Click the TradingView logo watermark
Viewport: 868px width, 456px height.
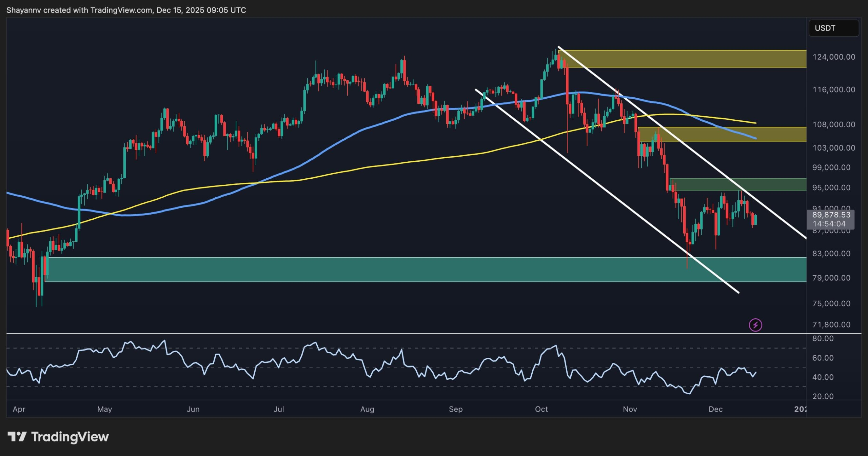[x=58, y=437]
